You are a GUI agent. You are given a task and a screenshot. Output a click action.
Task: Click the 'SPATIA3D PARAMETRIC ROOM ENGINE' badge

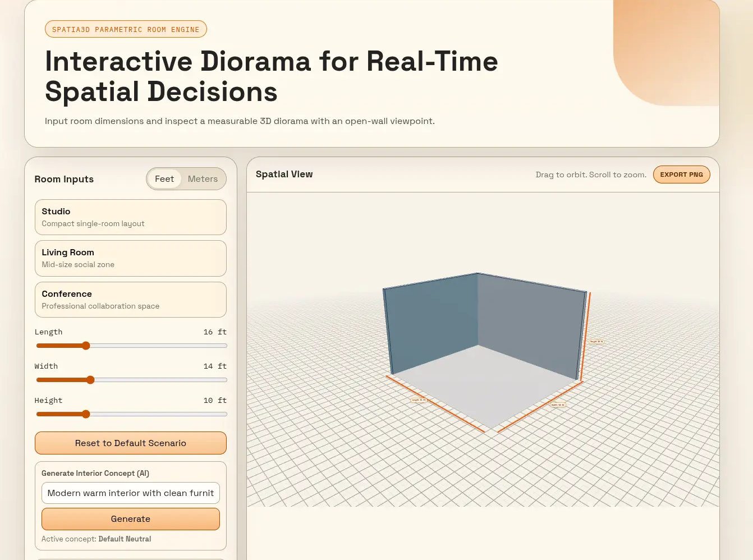point(126,29)
